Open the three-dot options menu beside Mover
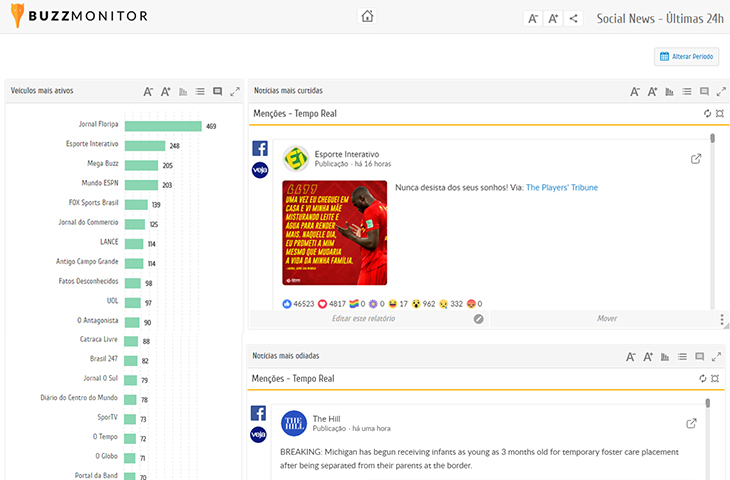730x480 pixels. [x=722, y=320]
